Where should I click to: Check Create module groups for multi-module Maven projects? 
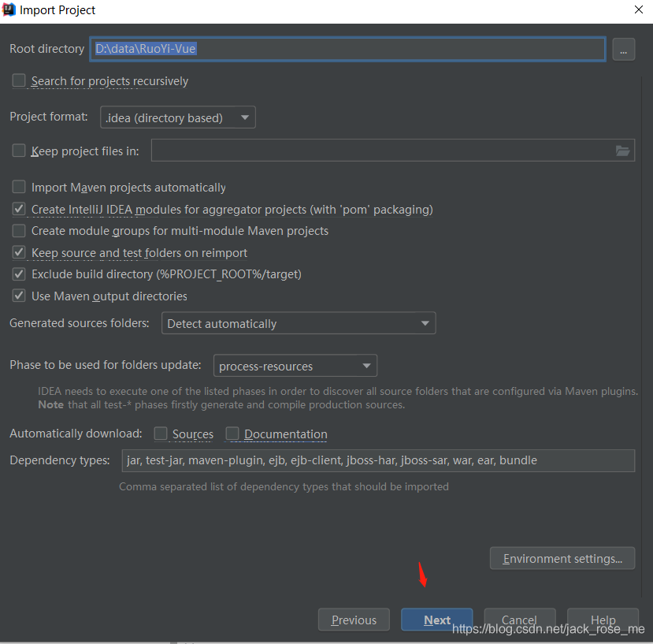coord(19,230)
